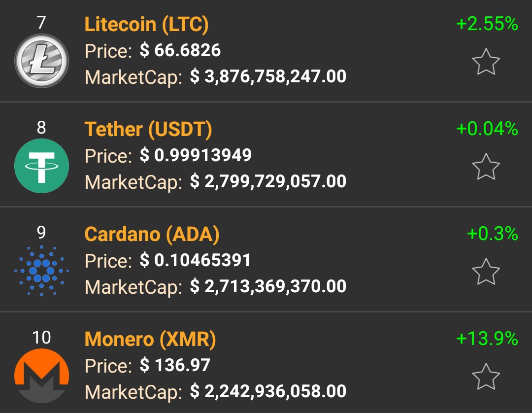The image size is (532, 413).
Task: Click Litecoin's +2.55% change
Action: [x=487, y=24]
